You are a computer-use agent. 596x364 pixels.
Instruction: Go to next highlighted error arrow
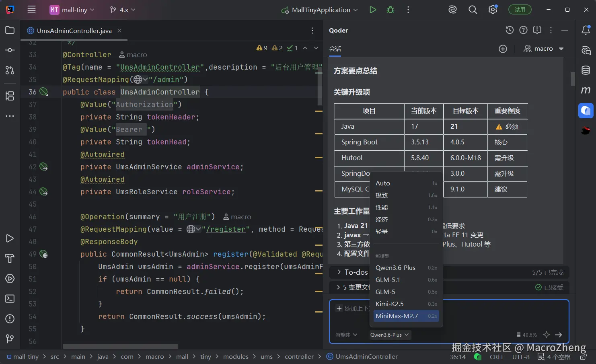316,48
